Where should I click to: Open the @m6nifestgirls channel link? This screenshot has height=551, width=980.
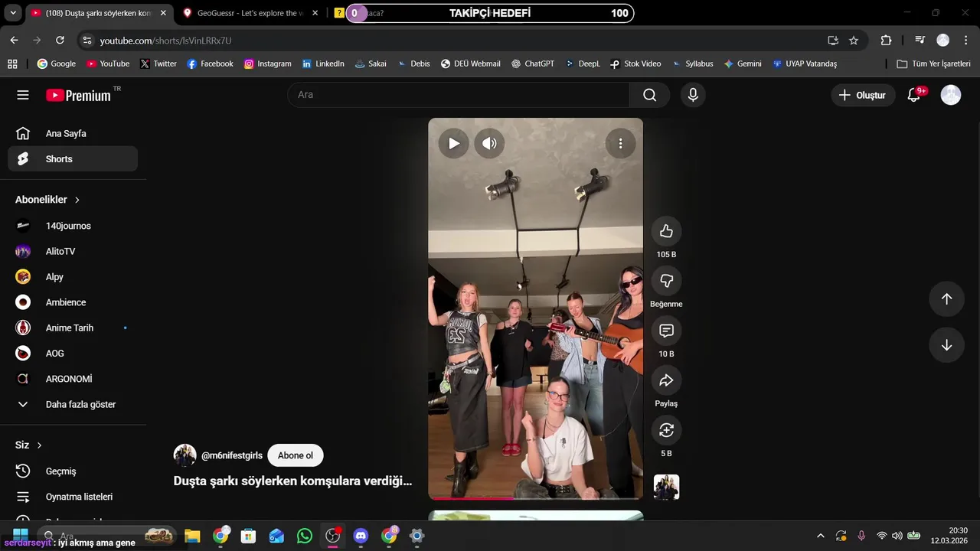pyautogui.click(x=232, y=455)
